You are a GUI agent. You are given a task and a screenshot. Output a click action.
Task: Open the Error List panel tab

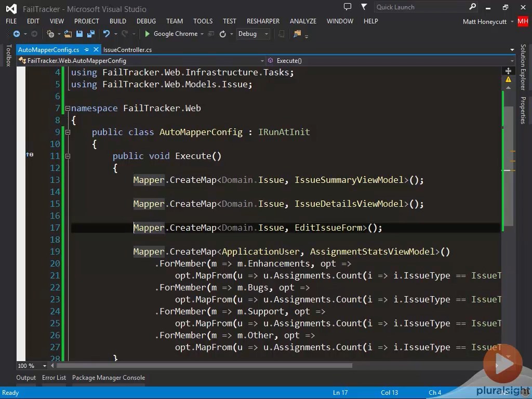[x=54, y=378]
